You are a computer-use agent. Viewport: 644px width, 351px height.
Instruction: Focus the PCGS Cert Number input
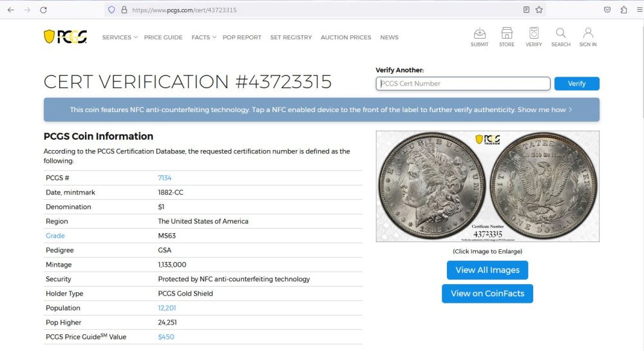coord(463,83)
